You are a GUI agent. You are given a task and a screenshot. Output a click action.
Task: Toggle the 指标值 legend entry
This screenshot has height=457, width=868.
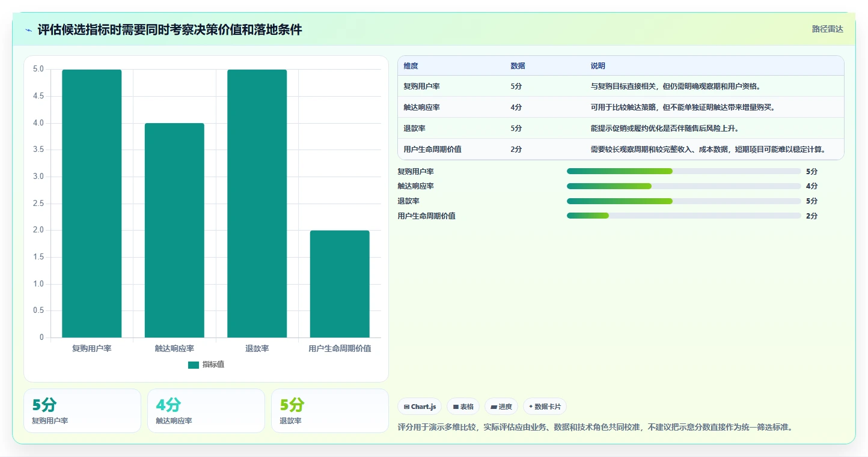click(206, 365)
